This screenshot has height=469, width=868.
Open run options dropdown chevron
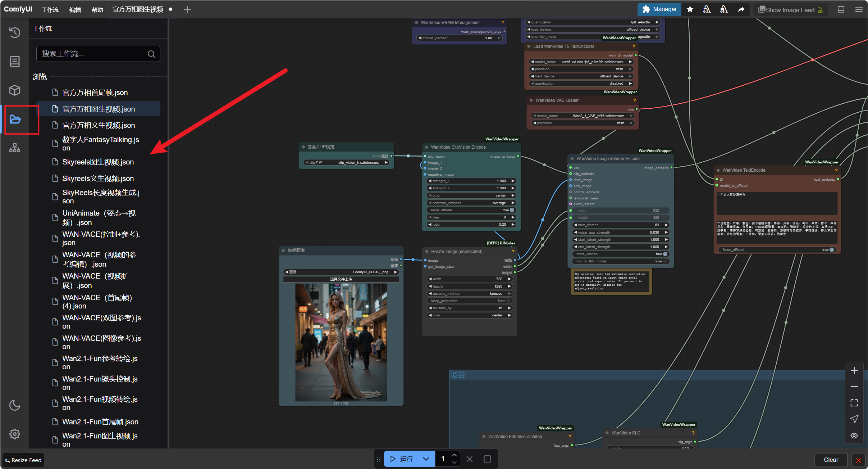[426, 459]
